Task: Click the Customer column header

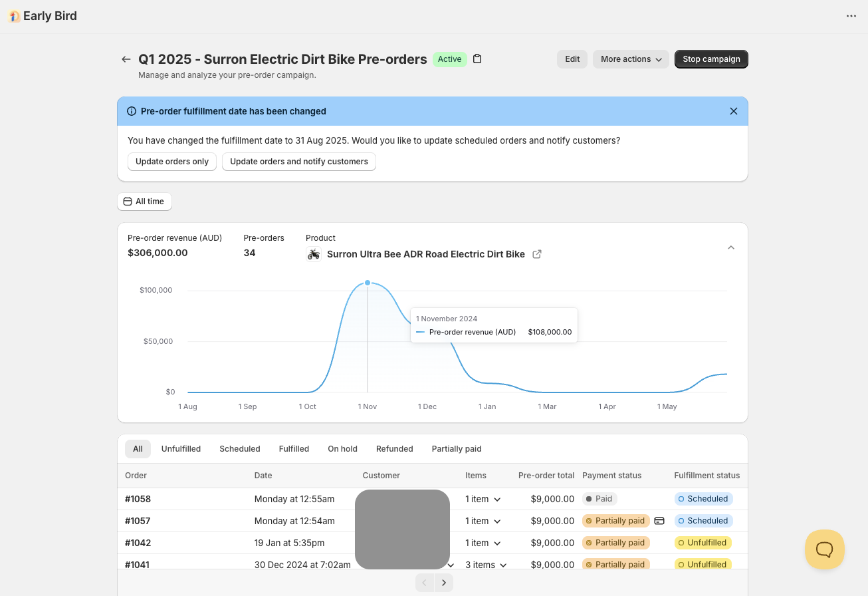Action: point(381,476)
